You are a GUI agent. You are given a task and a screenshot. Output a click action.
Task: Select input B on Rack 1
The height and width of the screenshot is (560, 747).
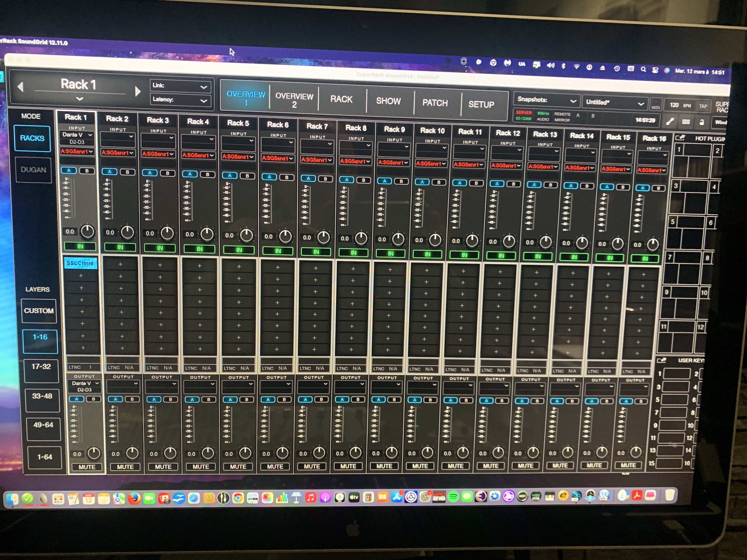pyautogui.click(x=87, y=171)
